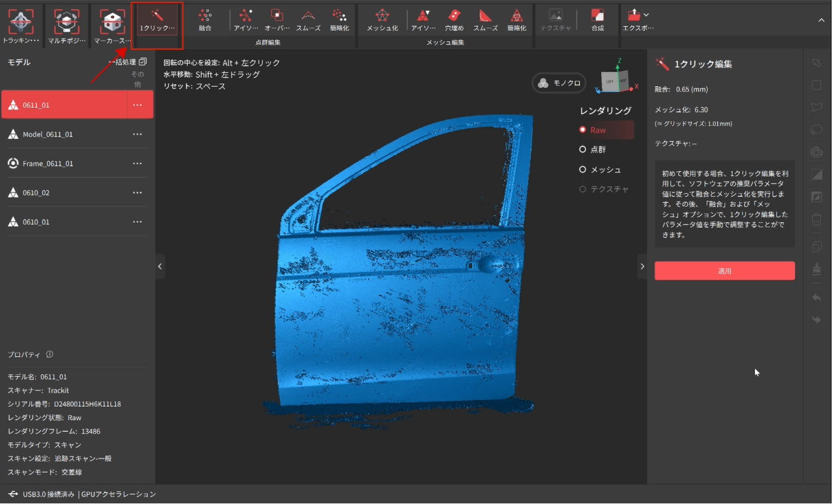Click the 一括処理 batch processing button
This screenshot has width=832, height=504.
pyautogui.click(x=131, y=62)
